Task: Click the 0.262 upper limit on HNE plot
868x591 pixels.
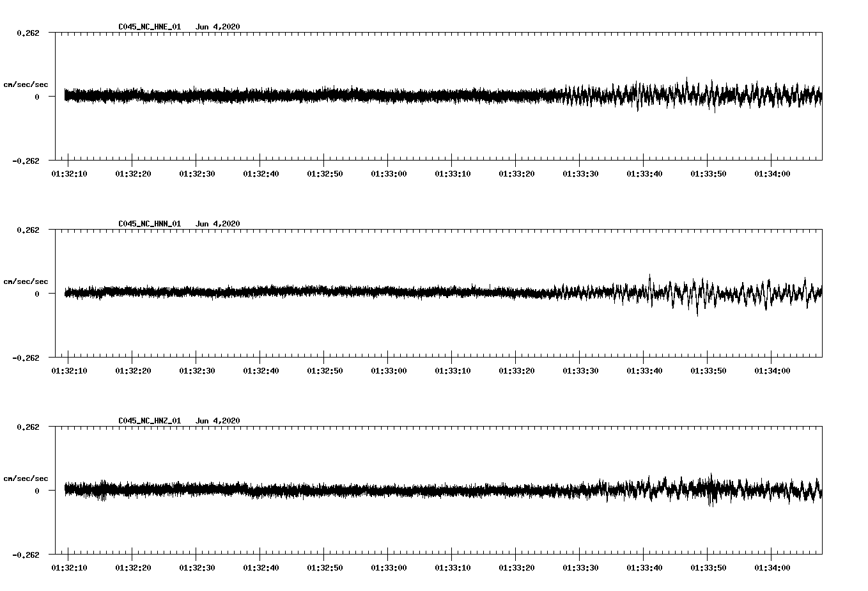Action: pyautogui.click(x=27, y=33)
